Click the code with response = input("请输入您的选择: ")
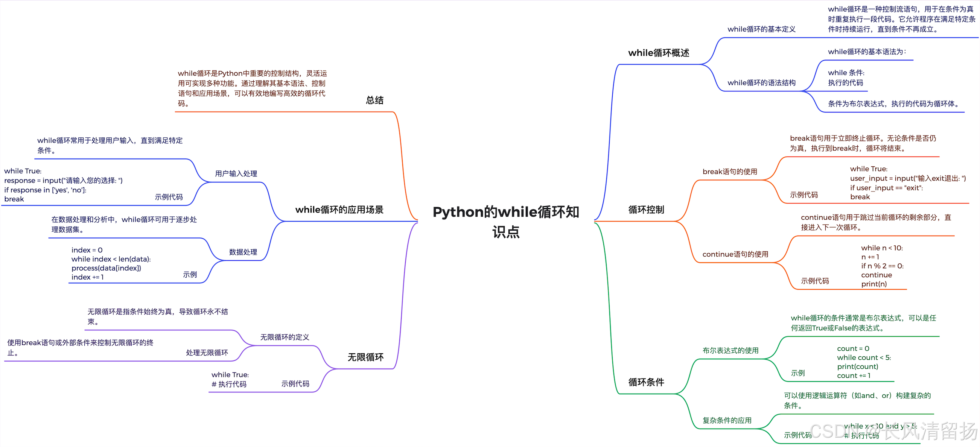This screenshot has width=980, height=447. 63,185
